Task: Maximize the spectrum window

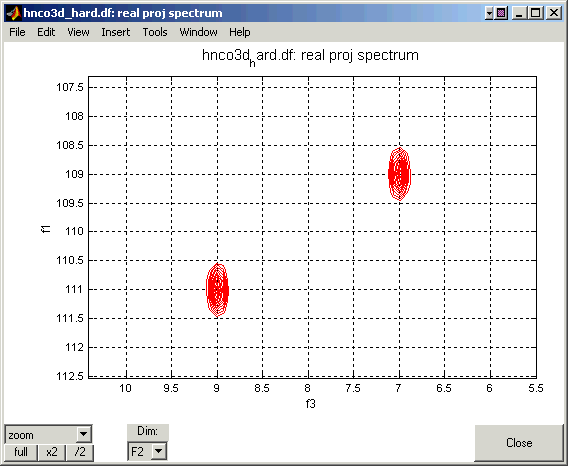Action: pos(536,13)
